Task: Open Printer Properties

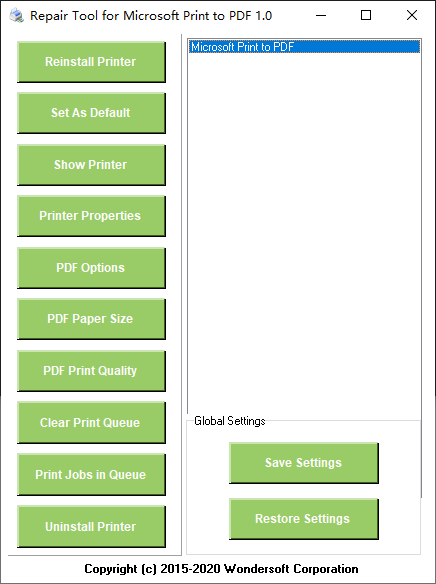Action: click(91, 216)
